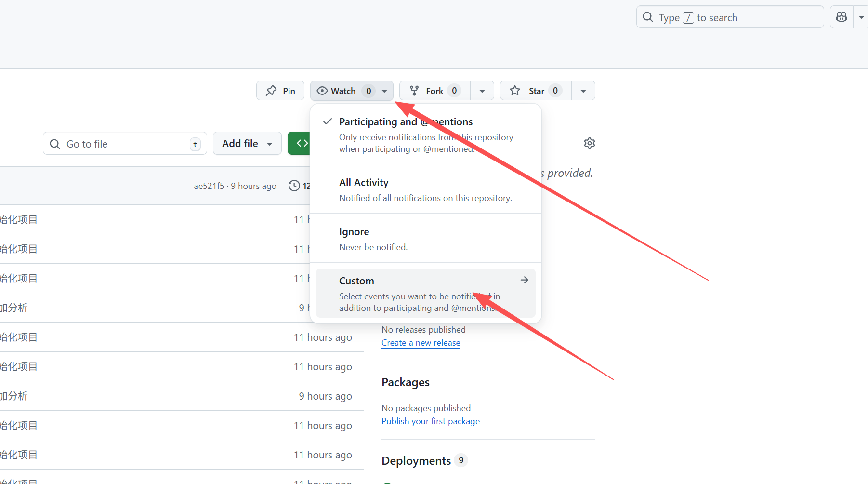This screenshot has width=868, height=484.
Task: Open the About settings gear icon
Action: 589,143
